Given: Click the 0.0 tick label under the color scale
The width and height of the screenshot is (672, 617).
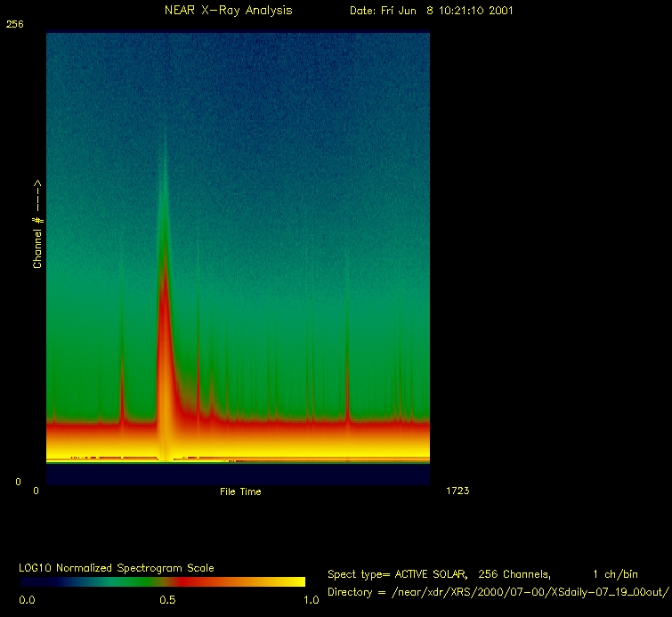Looking at the screenshot, I should point(27,600).
